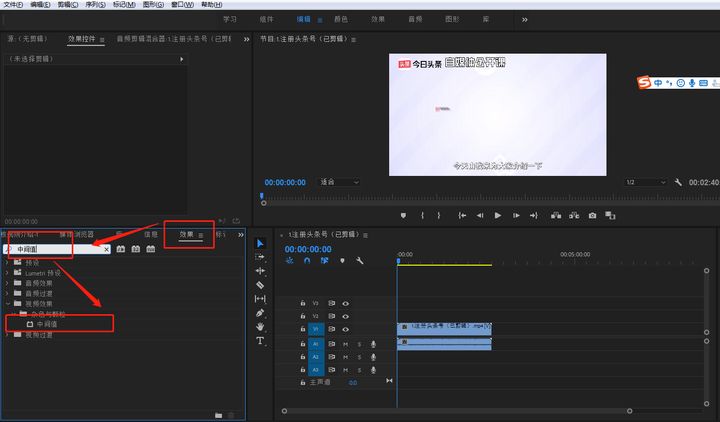Image resolution: width=720 pixels, height=422 pixels.
Task: Select the Type (T) tool
Action: point(260,341)
